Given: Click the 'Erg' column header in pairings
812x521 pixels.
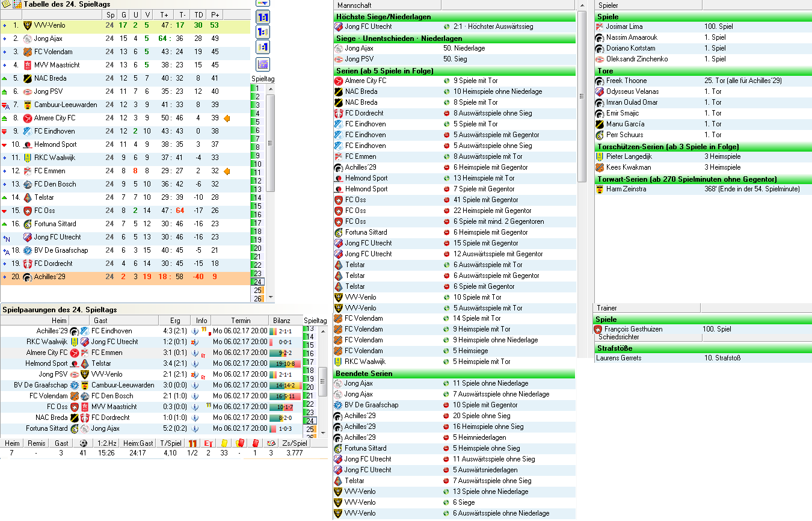Looking at the screenshot, I should [x=175, y=321].
